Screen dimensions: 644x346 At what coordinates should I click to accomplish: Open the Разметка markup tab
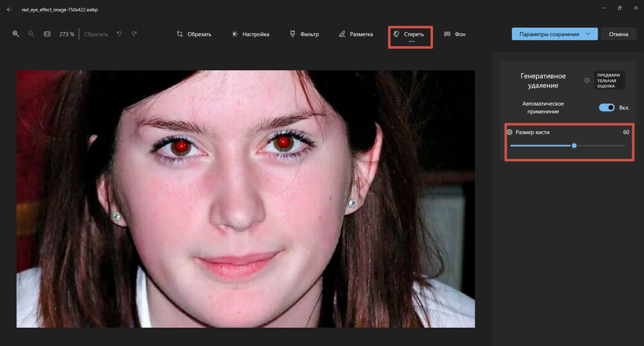coord(355,34)
